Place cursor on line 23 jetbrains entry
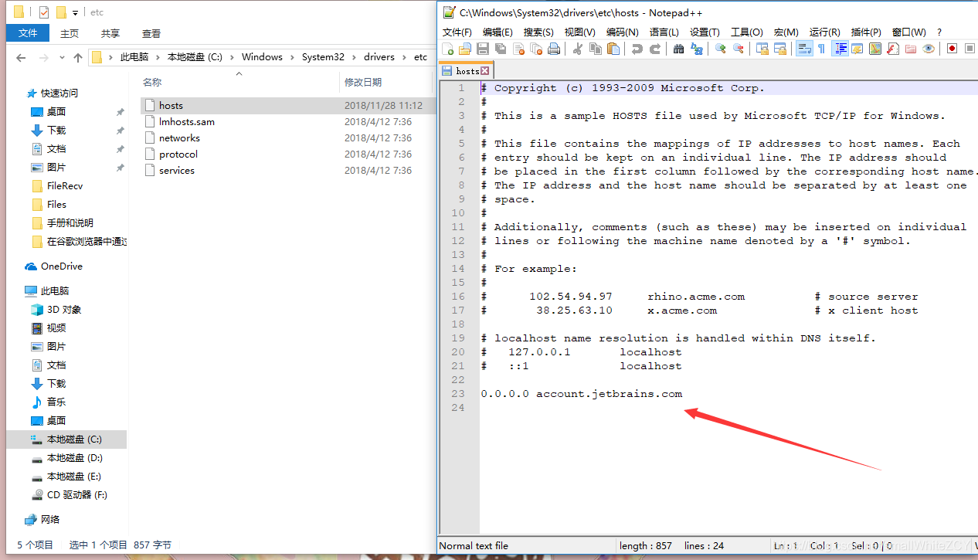Image resolution: width=978 pixels, height=560 pixels. point(582,394)
